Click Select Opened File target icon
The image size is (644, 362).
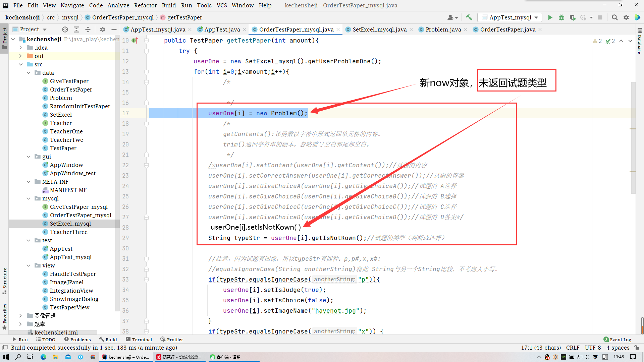pyautogui.click(x=65, y=29)
